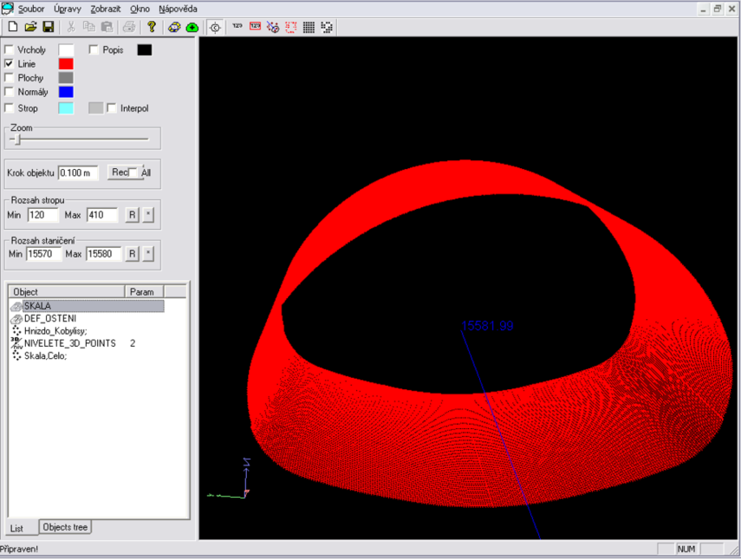Click the New document toolbar icon
This screenshot has height=560, width=741.
tap(12, 27)
